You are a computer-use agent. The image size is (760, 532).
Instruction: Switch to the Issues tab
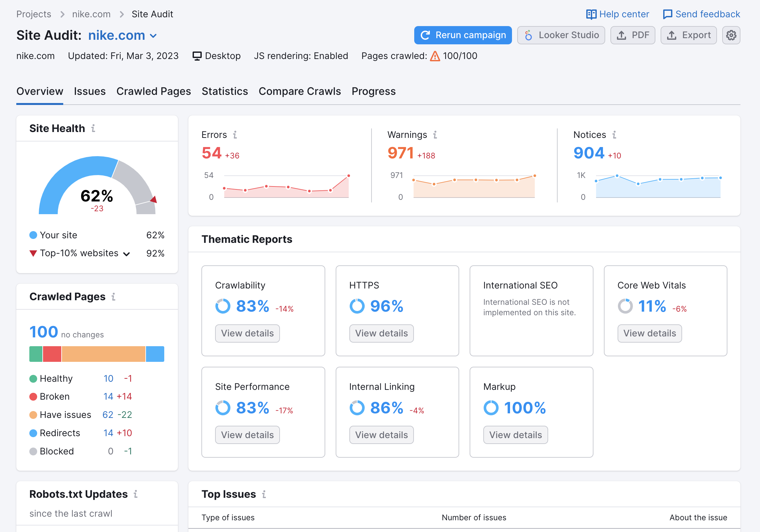click(90, 91)
